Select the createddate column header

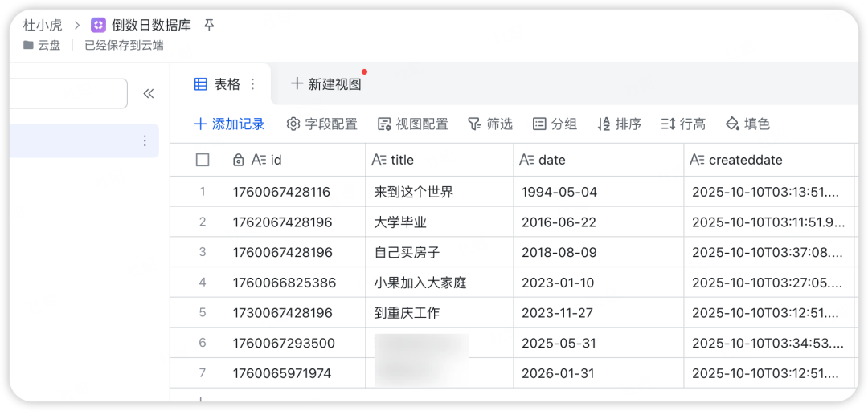(768, 160)
